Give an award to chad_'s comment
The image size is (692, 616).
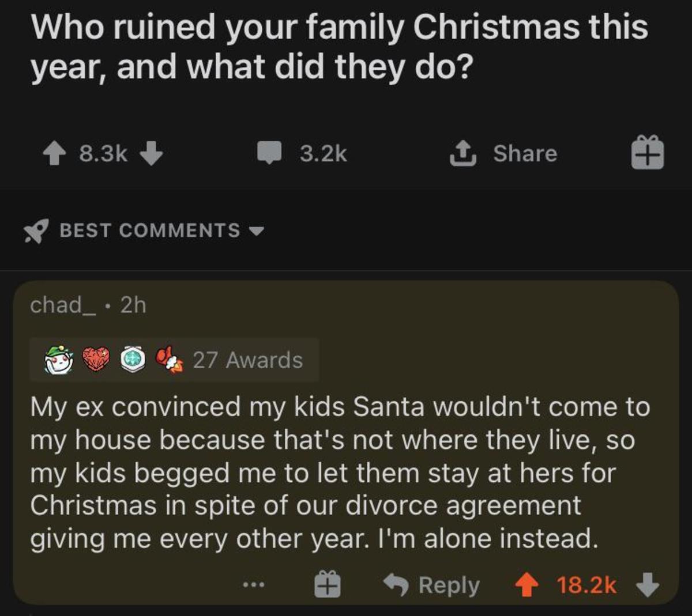(x=327, y=585)
